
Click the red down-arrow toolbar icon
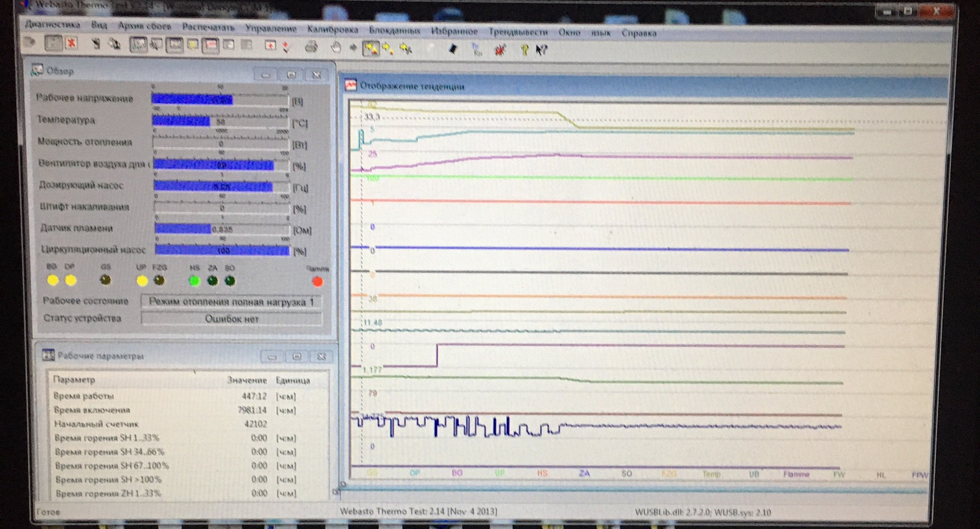pyautogui.click(x=286, y=46)
